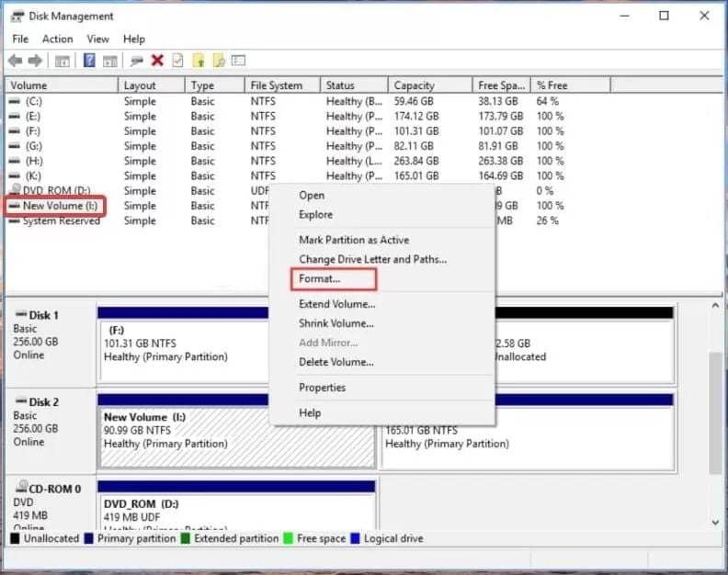
Task: Open the Action menu
Action: [x=57, y=39]
